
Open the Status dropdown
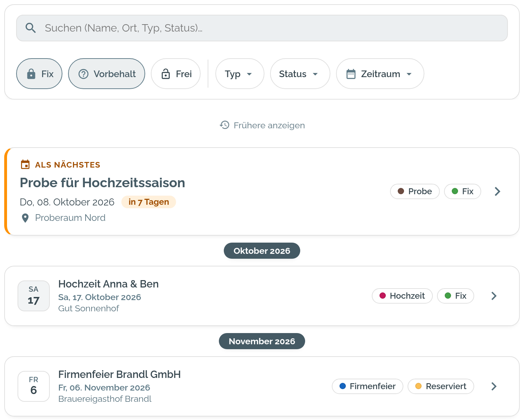point(300,74)
